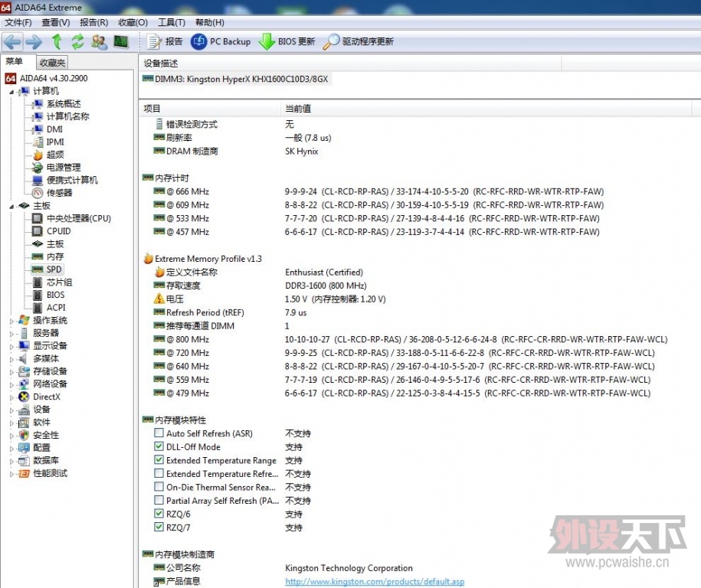Click the Back navigation arrow
Image resolution: width=701 pixels, height=588 pixels.
(12, 42)
